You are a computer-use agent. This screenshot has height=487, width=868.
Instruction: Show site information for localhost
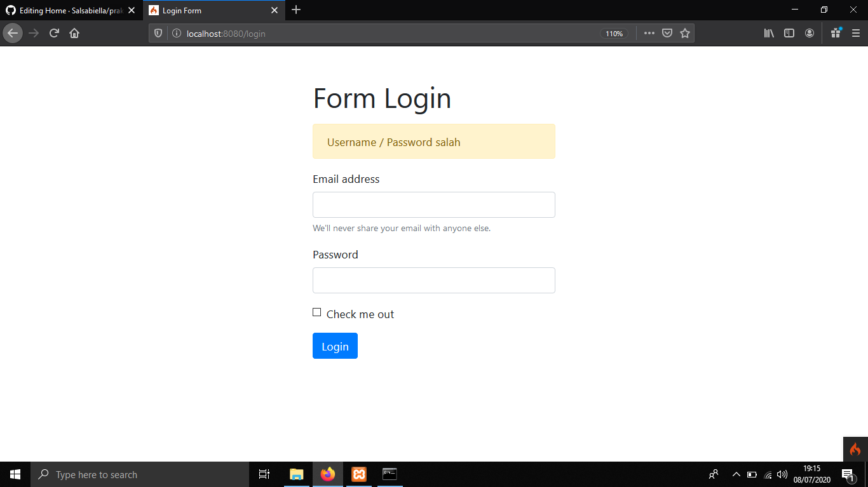[177, 34]
